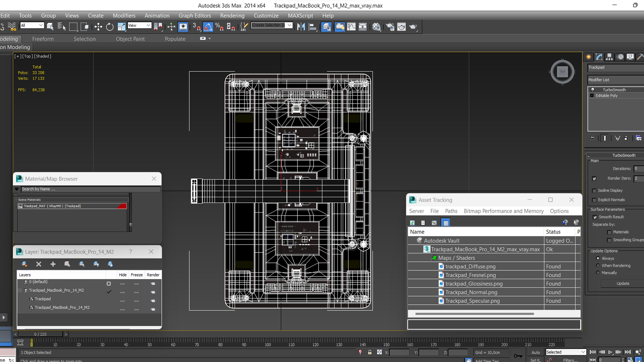Open the Mirror tool
The image size is (644, 362).
pyautogui.click(x=301, y=27)
